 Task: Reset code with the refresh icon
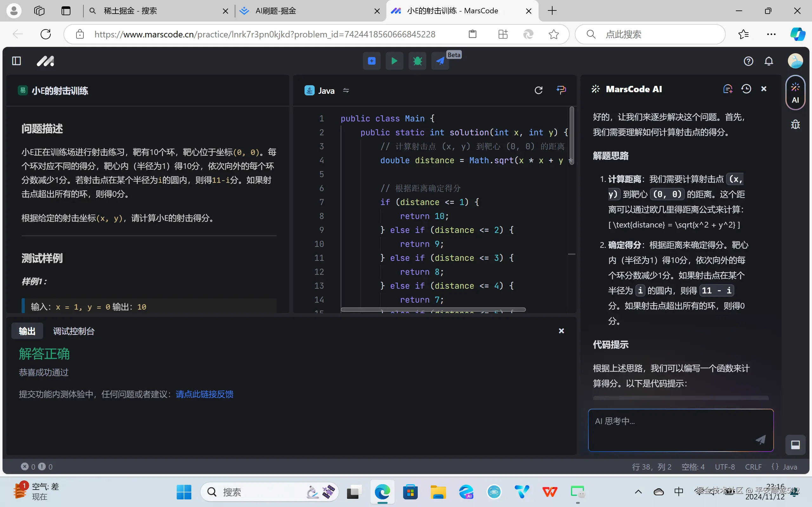point(538,90)
